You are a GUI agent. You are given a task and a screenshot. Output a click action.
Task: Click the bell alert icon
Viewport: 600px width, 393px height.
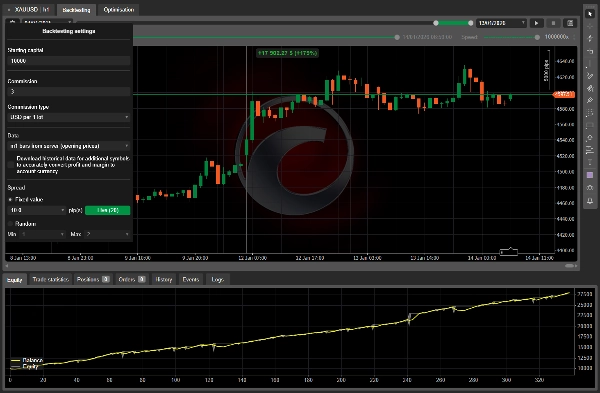(590, 201)
